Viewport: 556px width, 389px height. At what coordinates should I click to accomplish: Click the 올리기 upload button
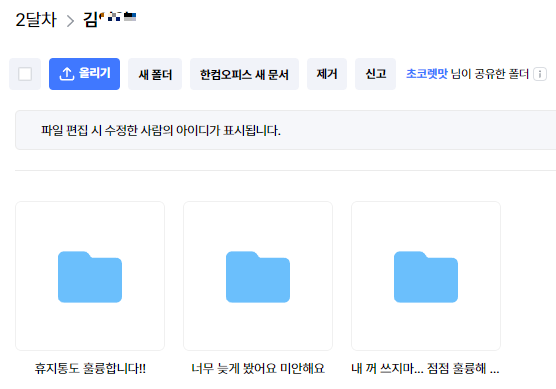tap(84, 74)
